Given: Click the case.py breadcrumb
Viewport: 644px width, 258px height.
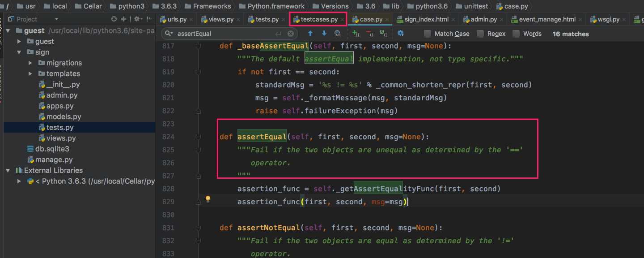Looking at the screenshot, I should tap(513, 6).
